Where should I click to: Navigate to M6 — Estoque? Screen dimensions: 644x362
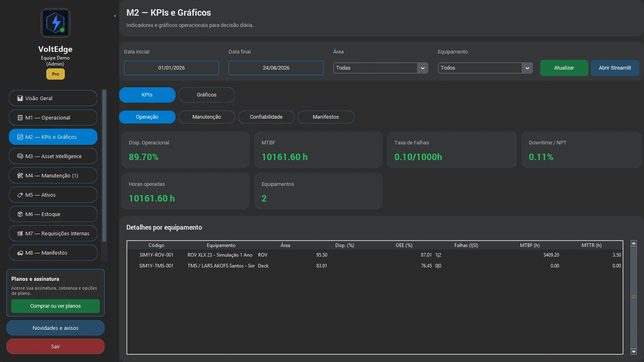(53, 214)
